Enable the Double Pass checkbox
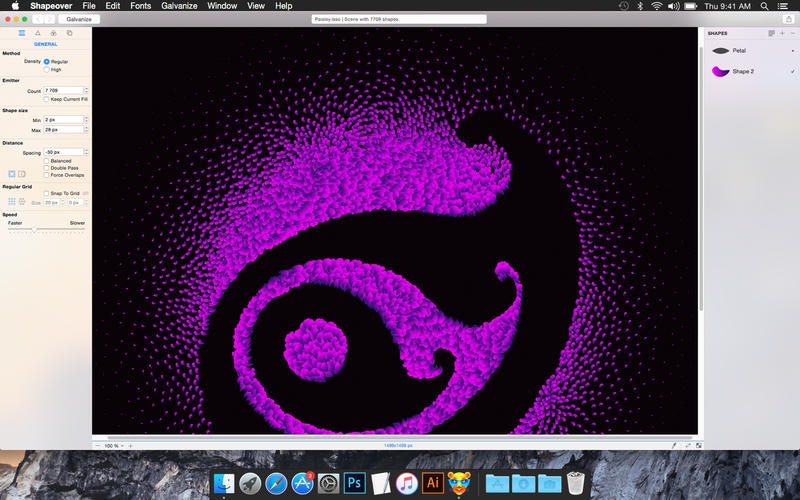Image resolution: width=800 pixels, height=500 pixels. (x=46, y=168)
